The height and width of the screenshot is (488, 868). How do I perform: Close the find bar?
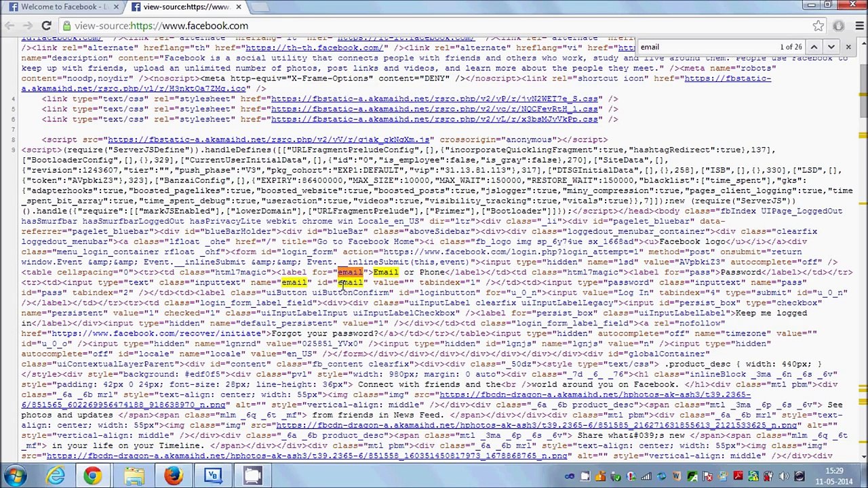[x=848, y=47]
